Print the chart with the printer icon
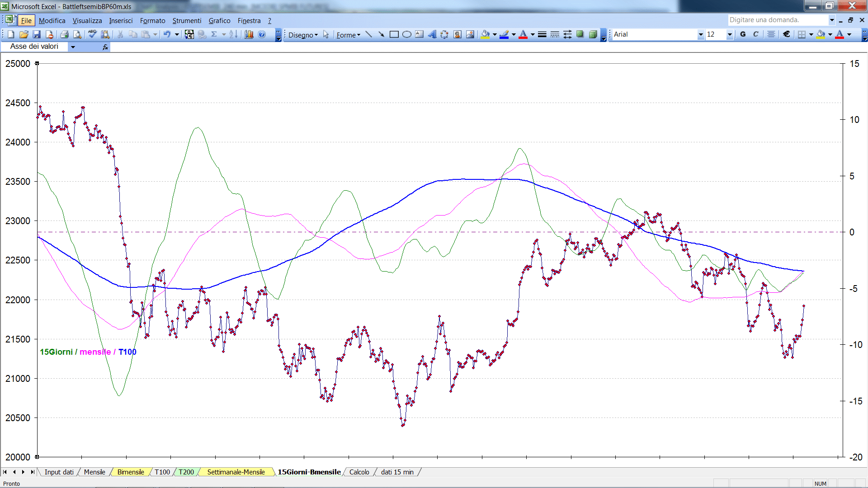Screen dimensions: 868x488 [64, 34]
